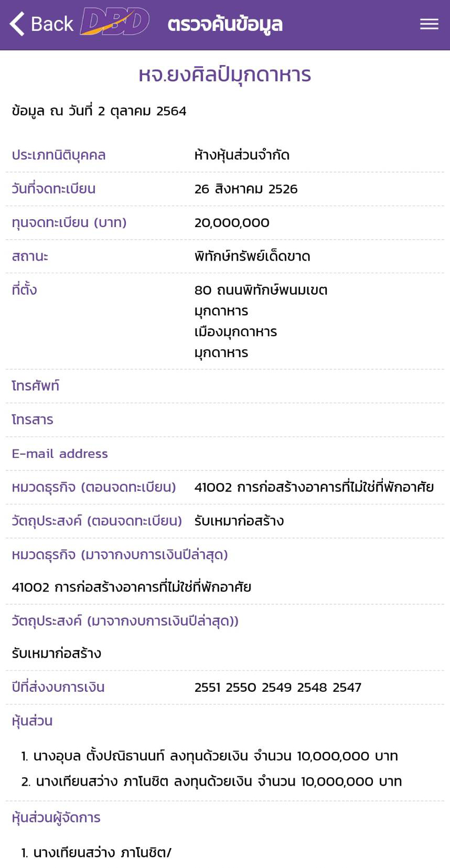Select the company name หจ.ยงศิลป์มุกดาหาร heading

[x=225, y=75]
